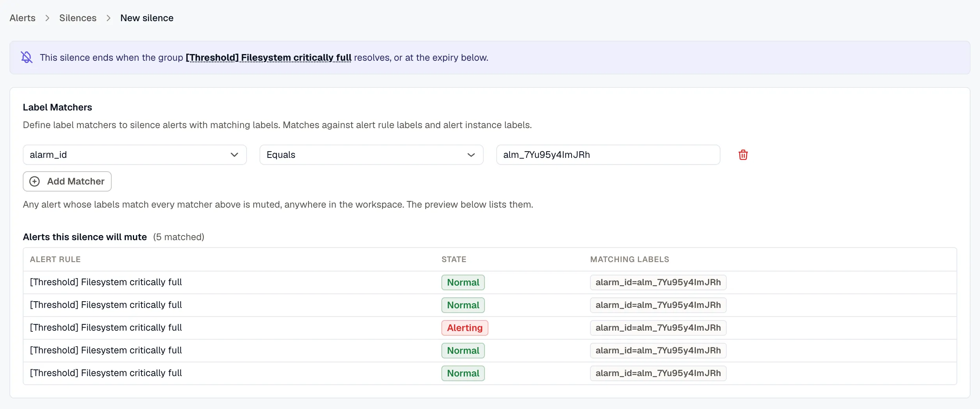
Task: Click the last row's alarm_id label chip
Action: click(x=658, y=373)
